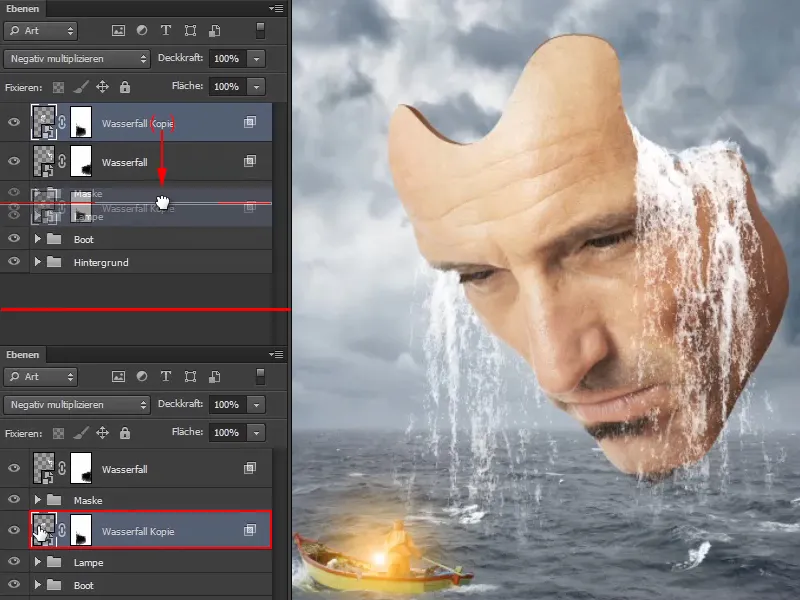The height and width of the screenshot is (600, 800).
Task: Select Hintergrund group name in top panel
Action: pyautogui.click(x=101, y=262)
